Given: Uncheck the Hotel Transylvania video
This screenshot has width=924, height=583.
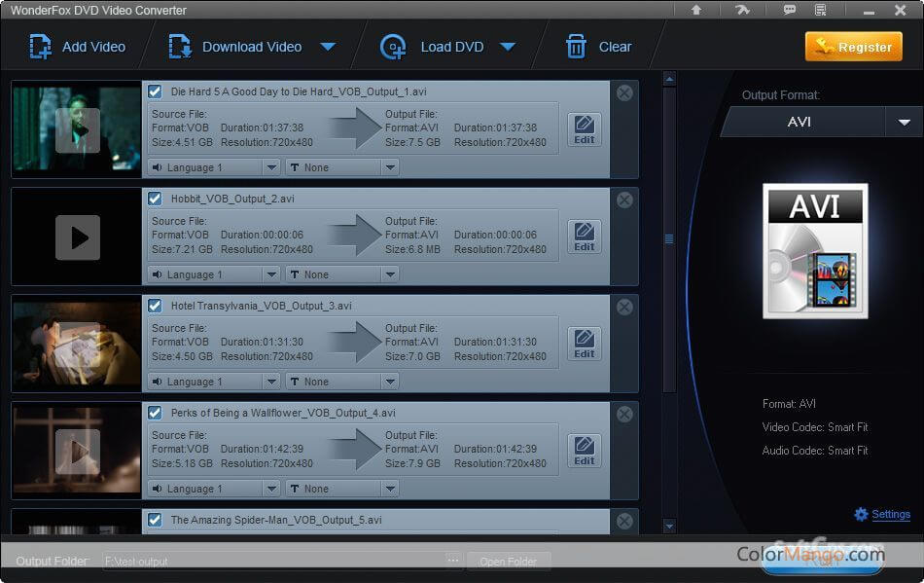Looking at the screenshot, I should [155, 305].
